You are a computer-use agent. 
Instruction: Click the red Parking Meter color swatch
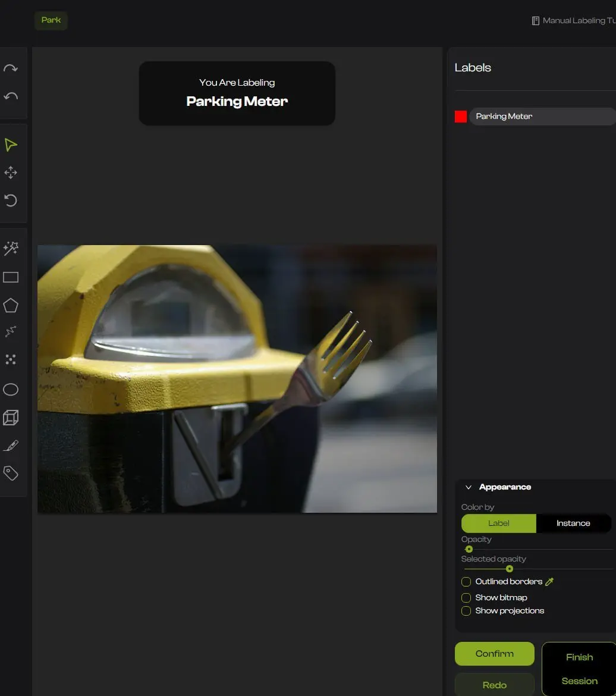click(461, 117)
